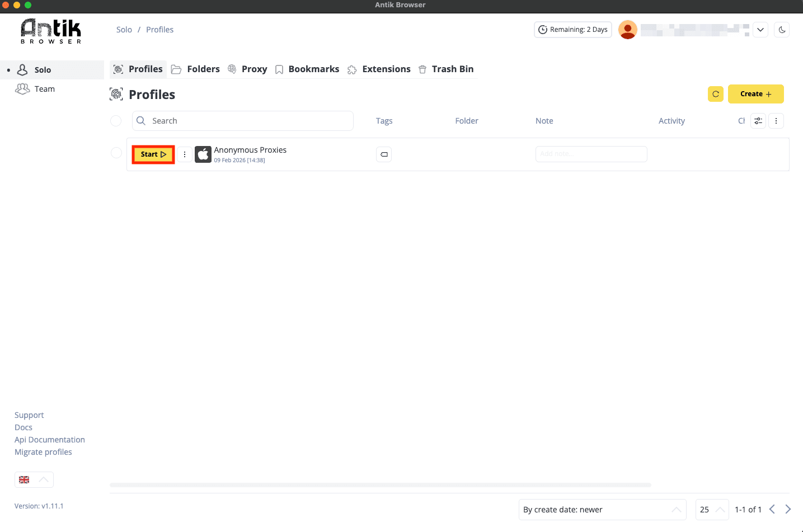Click the fingerprint icon beside Profiles heading
This screenshot has height=532, width=803.
click(116, 94)
